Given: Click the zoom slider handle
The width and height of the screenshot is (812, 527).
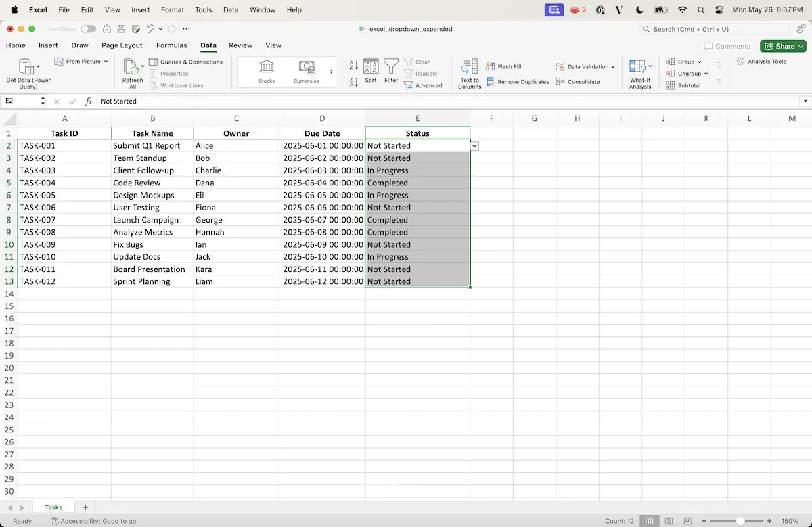Looking at the screenshot, I should pos(740,521).
